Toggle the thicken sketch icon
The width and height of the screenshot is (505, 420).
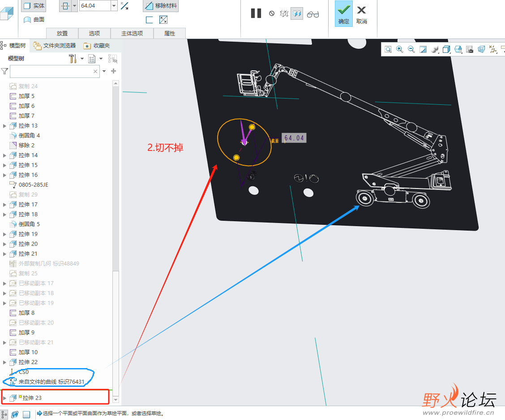click(149, 20)
